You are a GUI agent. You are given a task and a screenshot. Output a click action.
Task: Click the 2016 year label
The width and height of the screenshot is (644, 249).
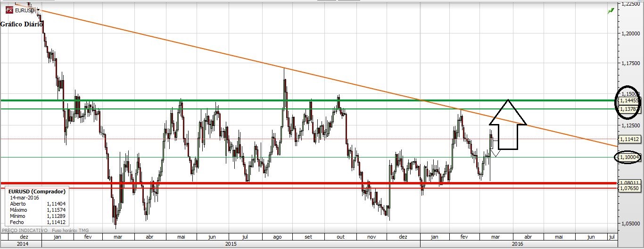tap(518, 244)
